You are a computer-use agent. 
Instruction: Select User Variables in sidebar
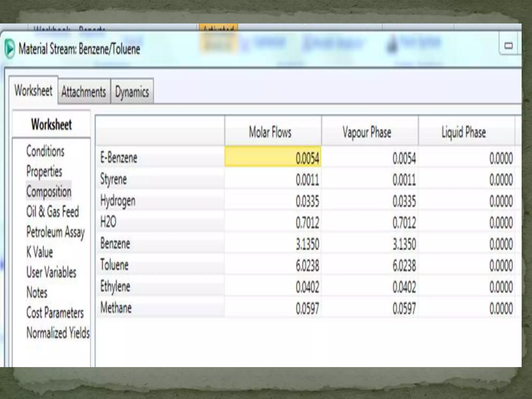click(x=51, y=272)
